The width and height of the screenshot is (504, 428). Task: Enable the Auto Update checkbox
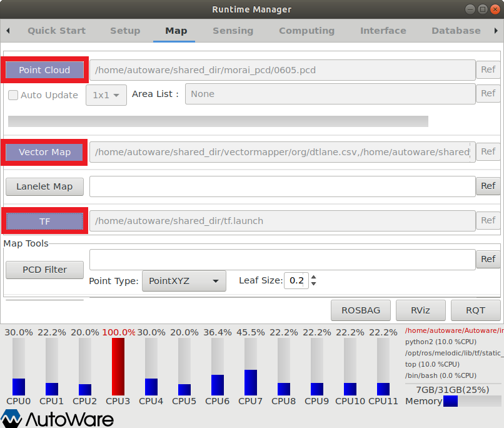tap(13, 95)
